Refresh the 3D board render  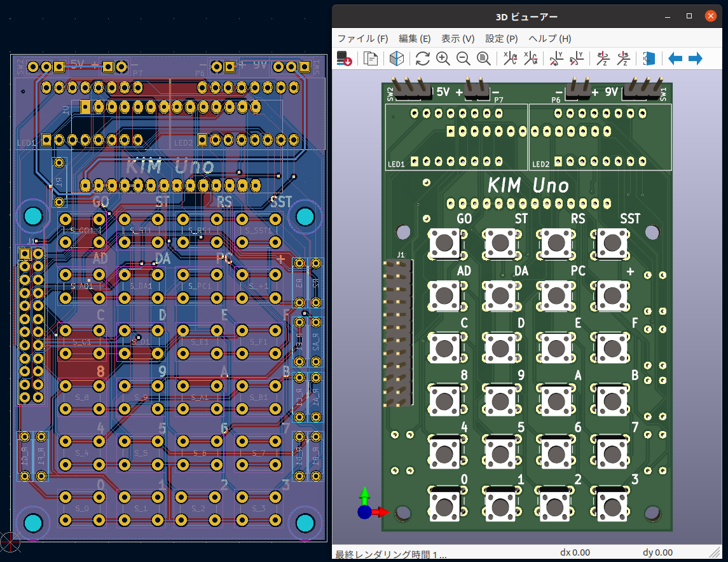click(x=422, y=58)
